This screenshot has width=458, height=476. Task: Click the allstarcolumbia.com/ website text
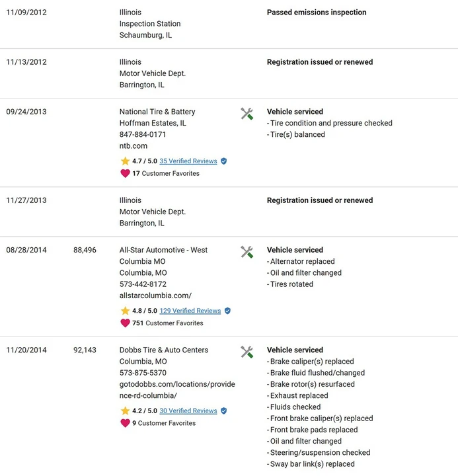(x=155, y=296)
